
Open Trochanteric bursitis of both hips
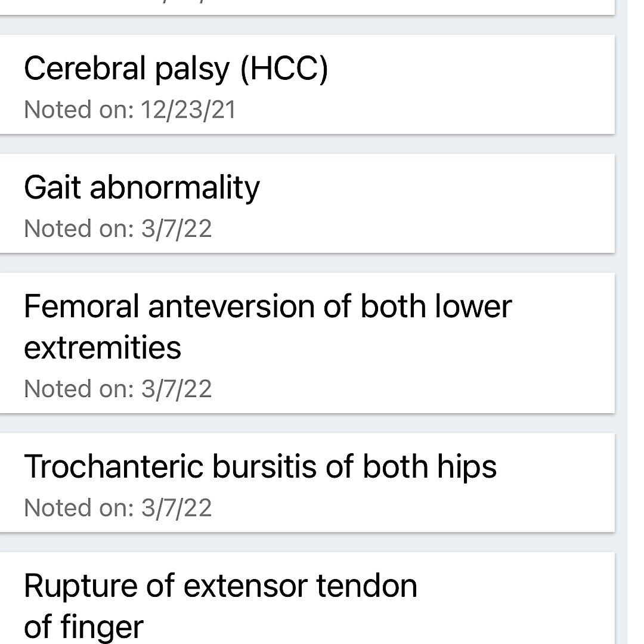260,466
